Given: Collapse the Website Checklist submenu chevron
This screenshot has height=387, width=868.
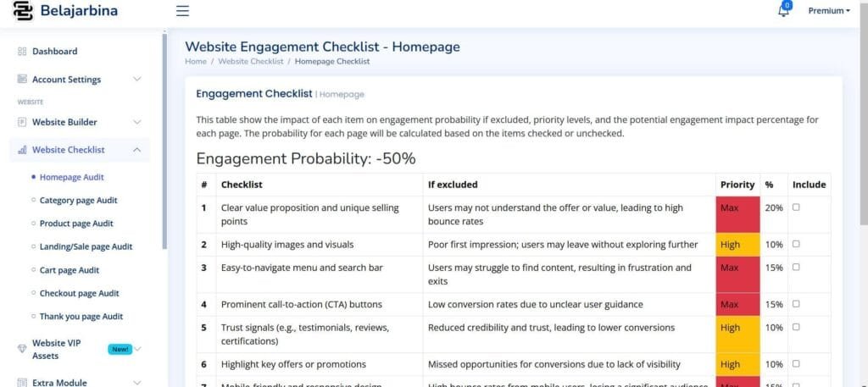Looking at the screenshot, I should click(137, 150).
